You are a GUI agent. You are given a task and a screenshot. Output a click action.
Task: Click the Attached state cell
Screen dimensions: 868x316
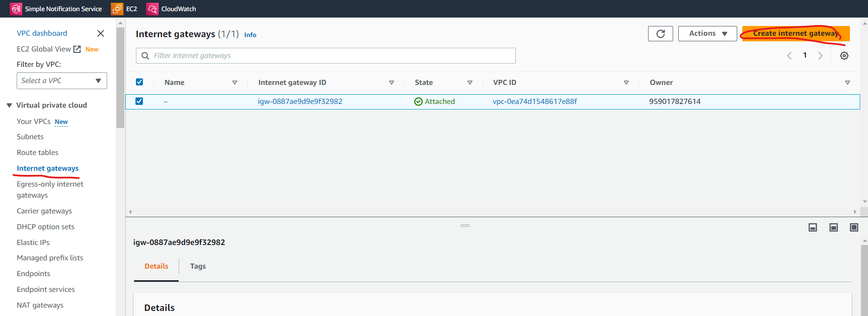tap(435, 102)
